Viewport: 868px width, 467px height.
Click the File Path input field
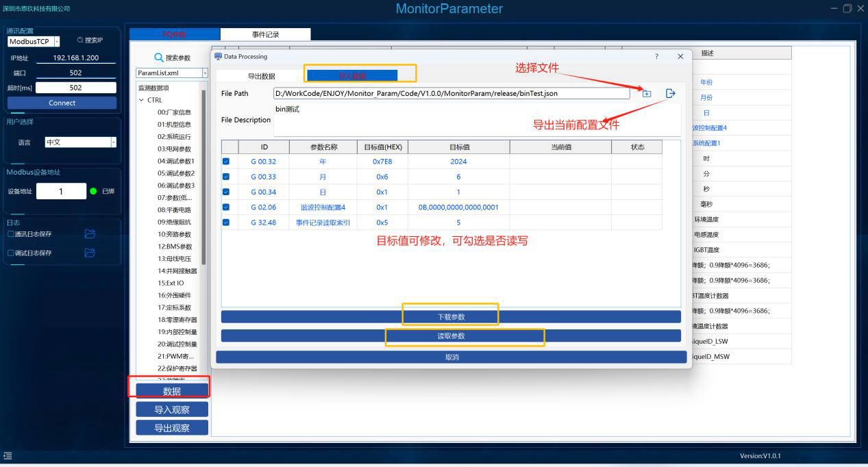(451, 93)
